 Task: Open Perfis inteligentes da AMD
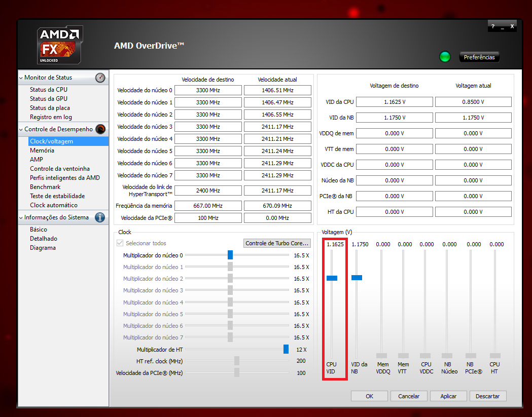coord(65,178)
